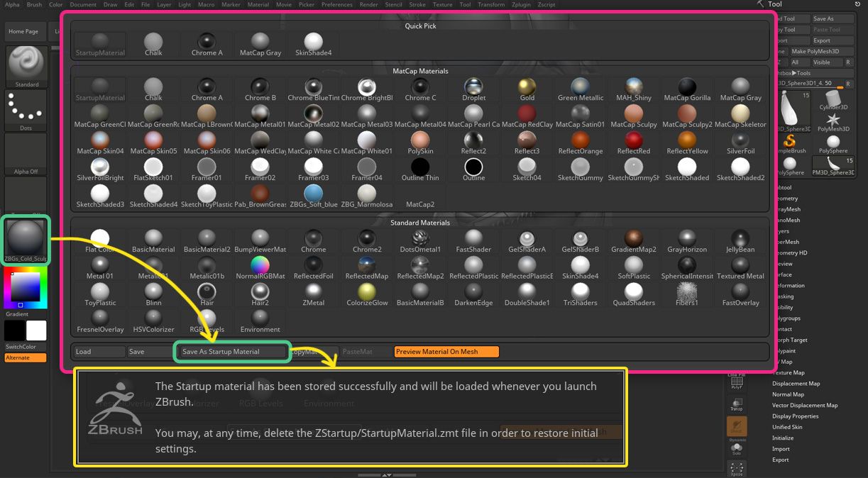Viewport: 868px width, 478px height.
Task: Select the Cylinder3D tool
Action: coord(833,100)
